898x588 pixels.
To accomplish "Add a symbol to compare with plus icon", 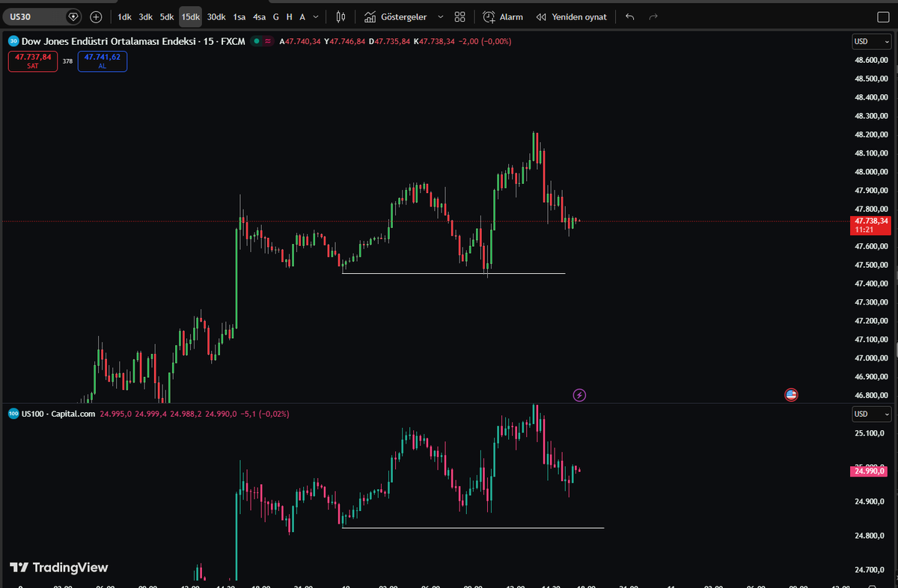I will [97, 16].
